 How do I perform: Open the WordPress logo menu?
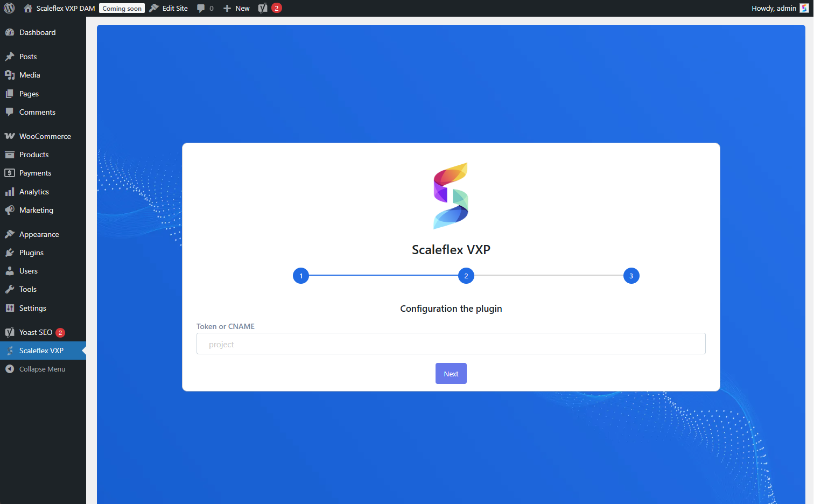click(9, 8)
